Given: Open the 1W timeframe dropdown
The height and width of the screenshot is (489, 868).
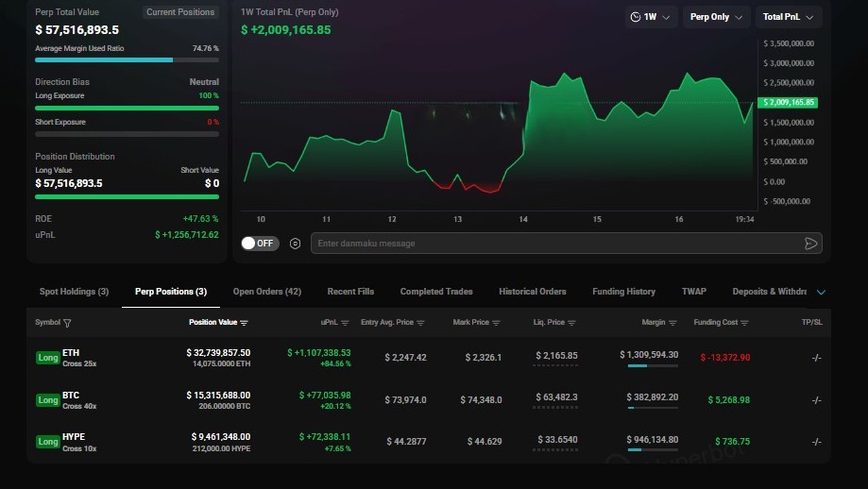Looking at the screenshot, I should coord(651,17).
